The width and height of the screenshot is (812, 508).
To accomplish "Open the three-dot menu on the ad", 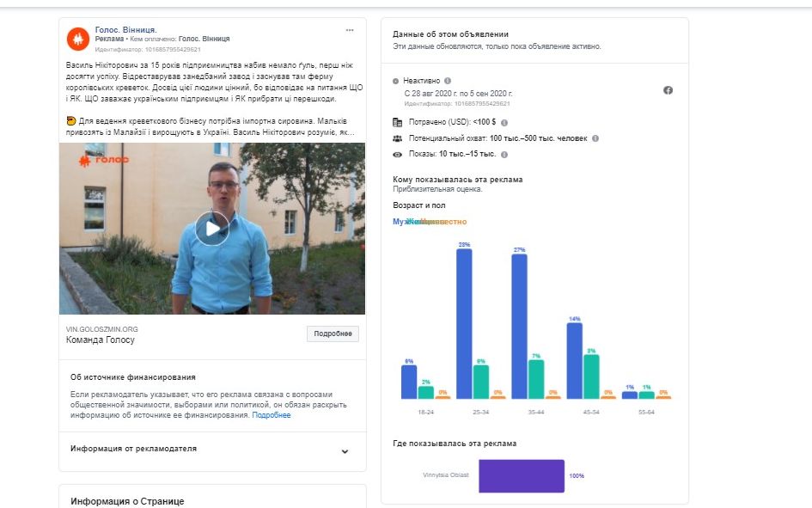I will (x=350, y=30).
